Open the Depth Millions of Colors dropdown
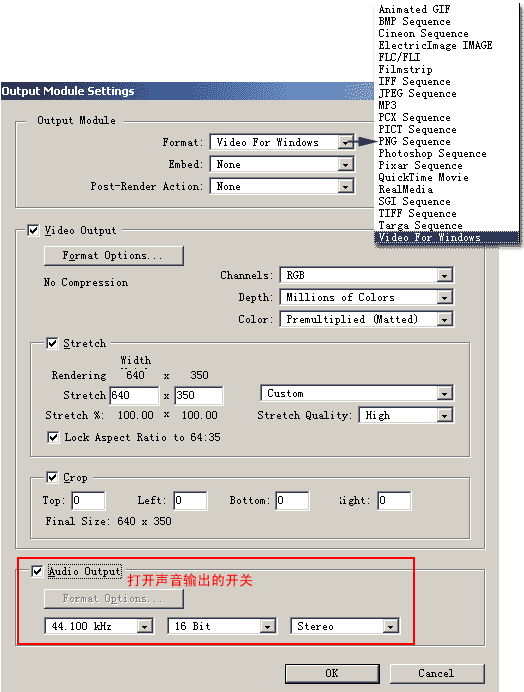524x692 pixels. (366, 297)
